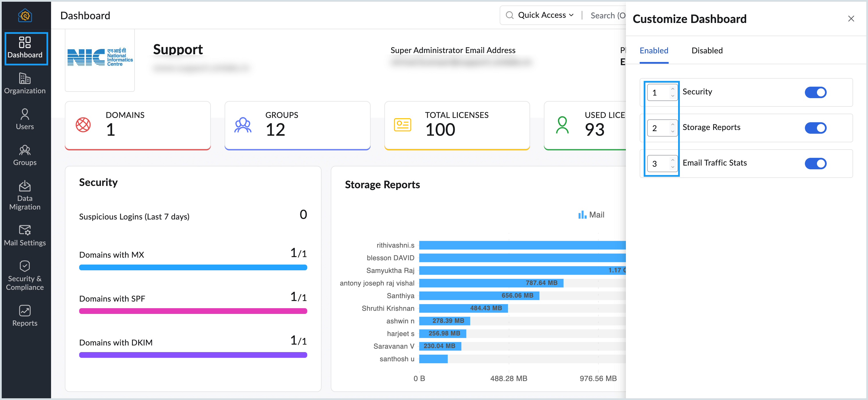Close the Customize Dashboard panel
This screenshot has width=868, height=400.
point(851,19)
